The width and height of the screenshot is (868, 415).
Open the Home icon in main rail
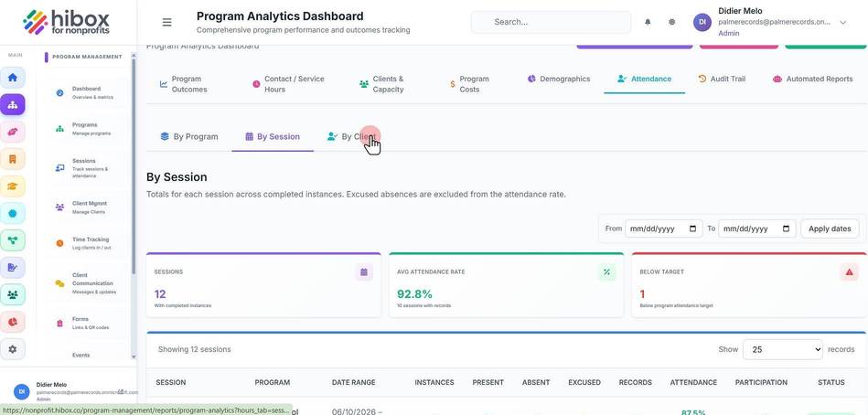(13, 77)
